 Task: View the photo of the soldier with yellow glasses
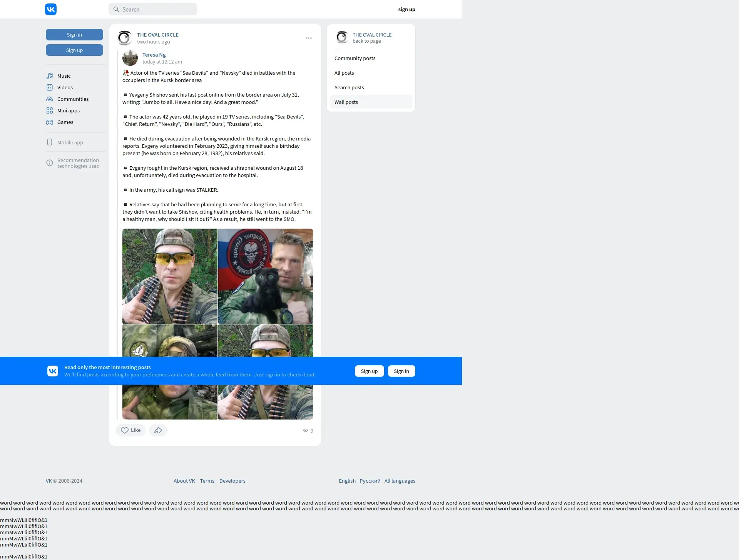[170, 276]
